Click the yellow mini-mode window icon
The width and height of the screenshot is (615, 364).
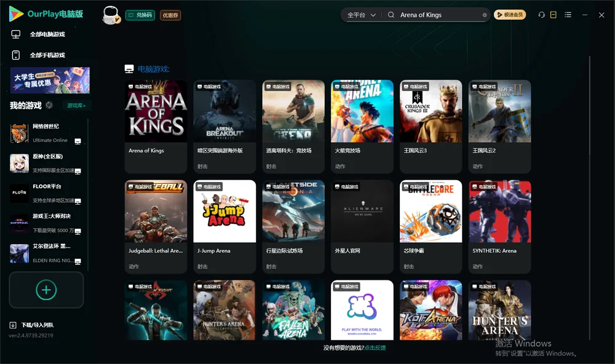click(x=553, y=15)
